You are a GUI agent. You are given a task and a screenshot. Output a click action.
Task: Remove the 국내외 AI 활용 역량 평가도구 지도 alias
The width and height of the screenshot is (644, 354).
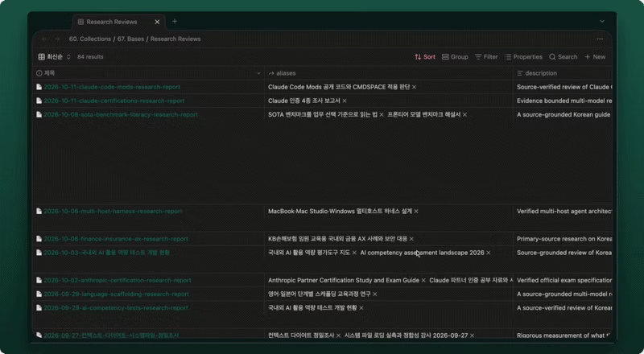pos(354,253)
